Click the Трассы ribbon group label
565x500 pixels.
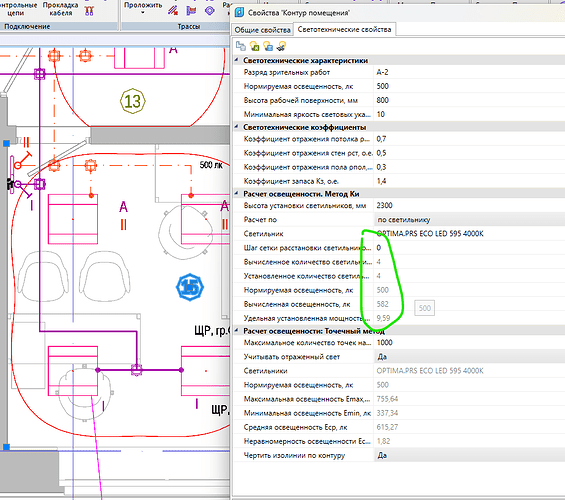[x=188, y=26]
